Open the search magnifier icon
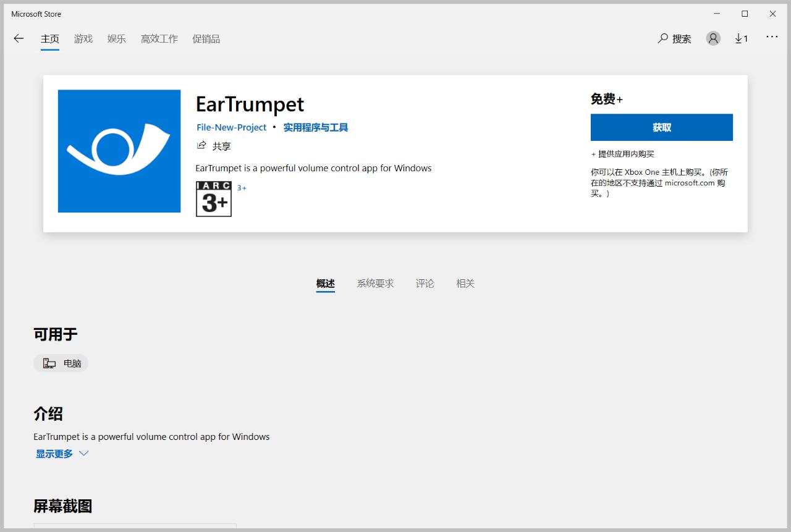791x532 pixels. [x=663, y=38]
